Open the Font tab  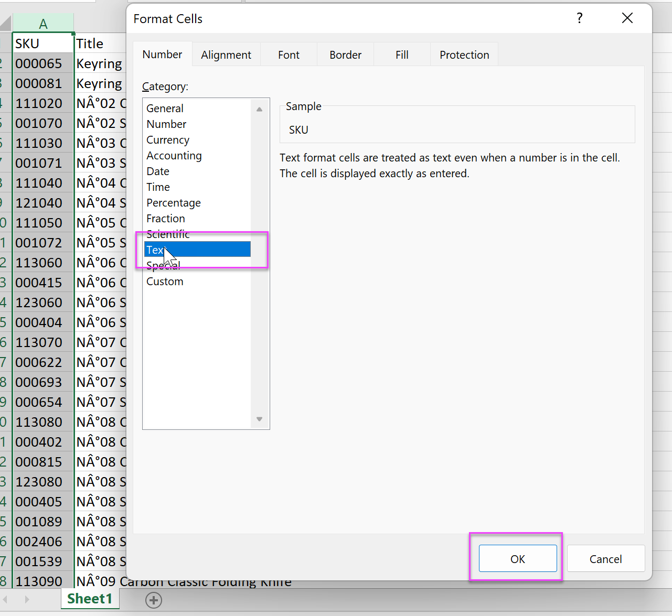click(x=289, y=55)
